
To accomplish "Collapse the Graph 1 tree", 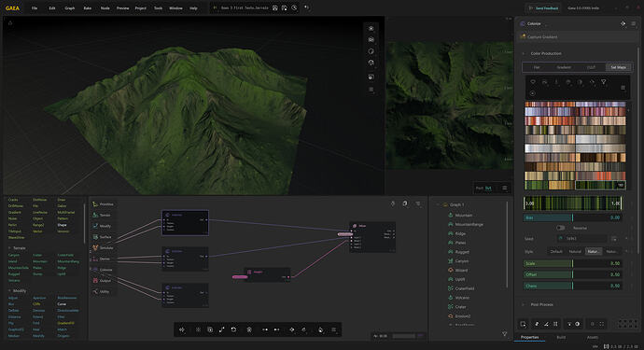I will click(438, 204).
